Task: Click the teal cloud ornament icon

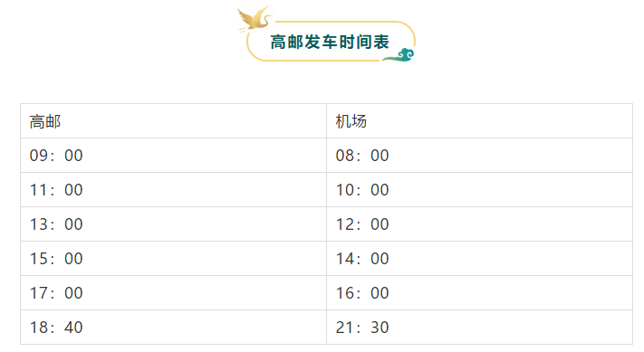Action: 399,55
